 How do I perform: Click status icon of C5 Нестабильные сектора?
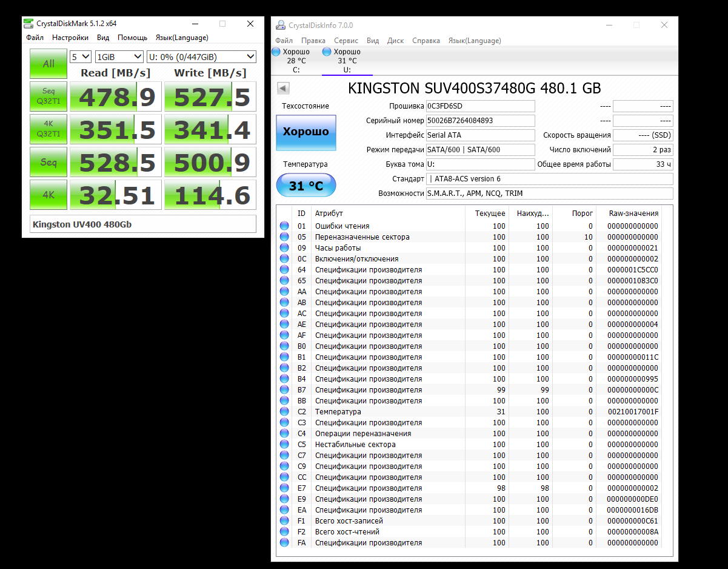point(284,445)
